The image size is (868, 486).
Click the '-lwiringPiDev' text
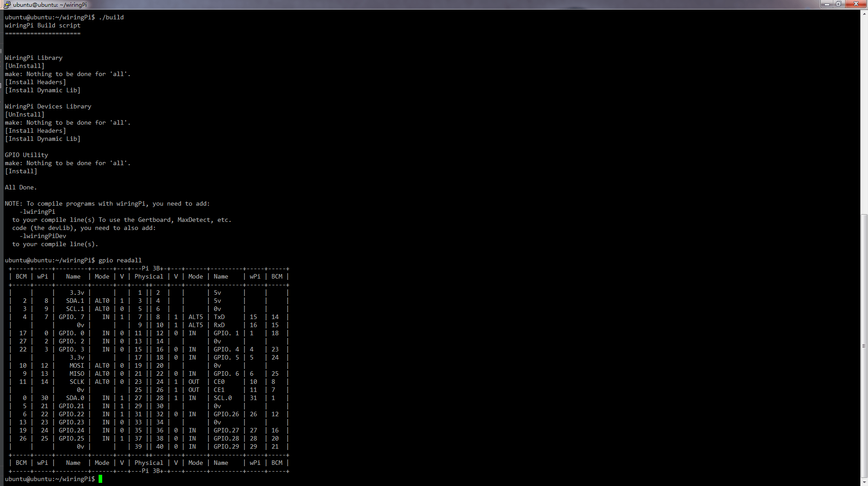[43, 236]
